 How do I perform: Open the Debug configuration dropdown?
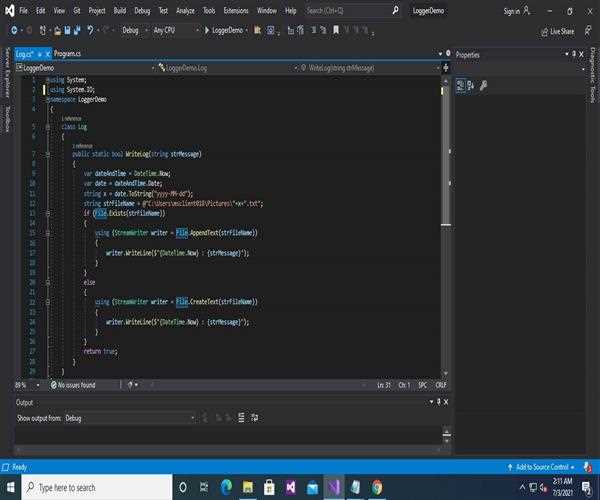133,31
